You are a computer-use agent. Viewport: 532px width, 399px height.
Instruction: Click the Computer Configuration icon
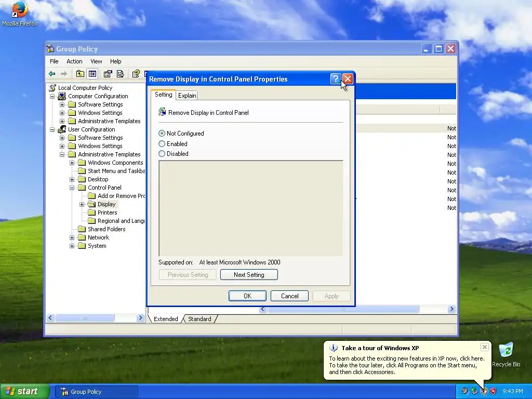click(62, 96)
